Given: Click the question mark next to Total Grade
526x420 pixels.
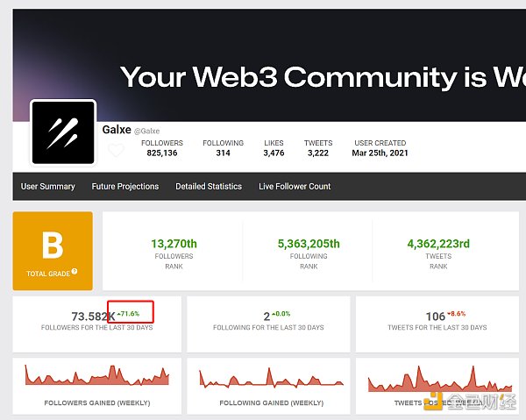Looking at the screenshot, I should click(75, 272).
